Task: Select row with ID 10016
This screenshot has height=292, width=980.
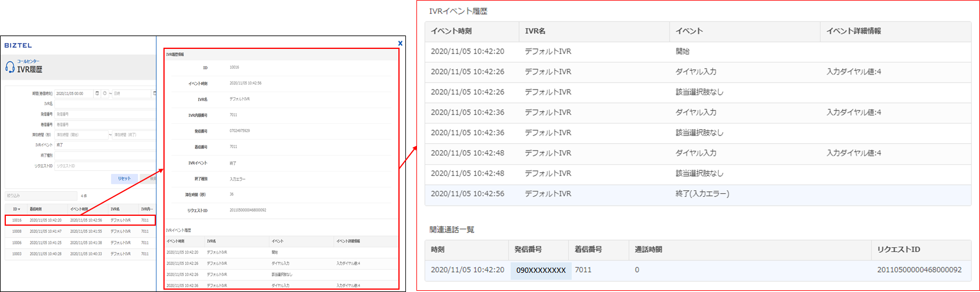Action: coord(80,220)
